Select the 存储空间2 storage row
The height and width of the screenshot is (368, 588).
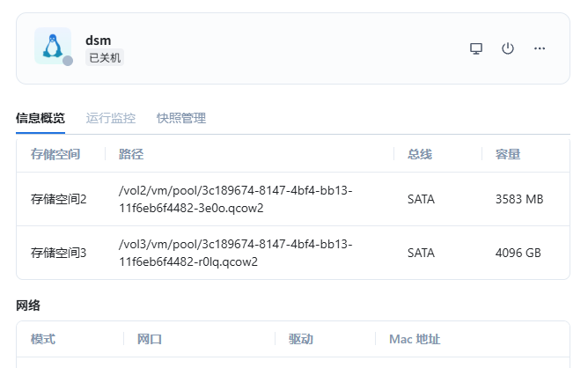pos(59,199)
